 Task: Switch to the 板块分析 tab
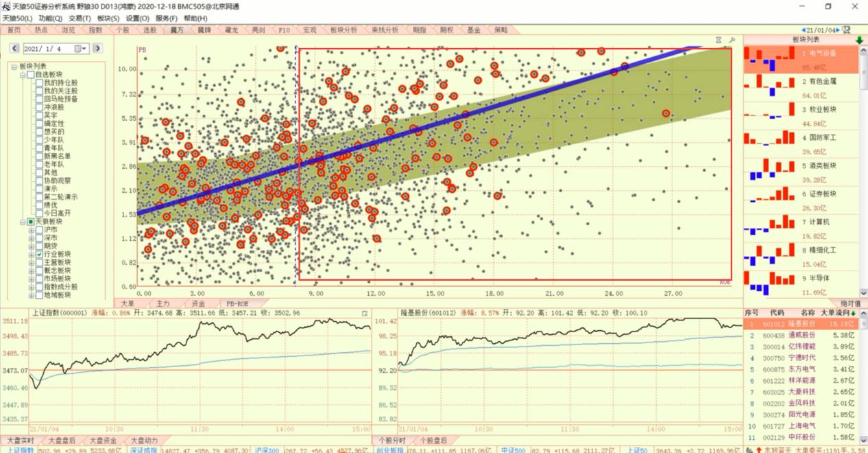coord(343,30)
